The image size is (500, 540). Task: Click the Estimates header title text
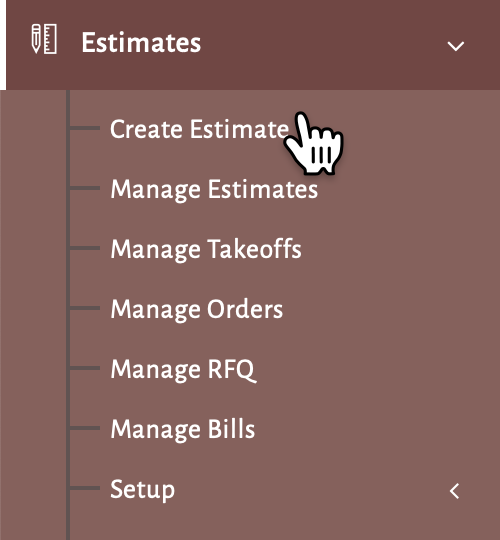[141, 43]
